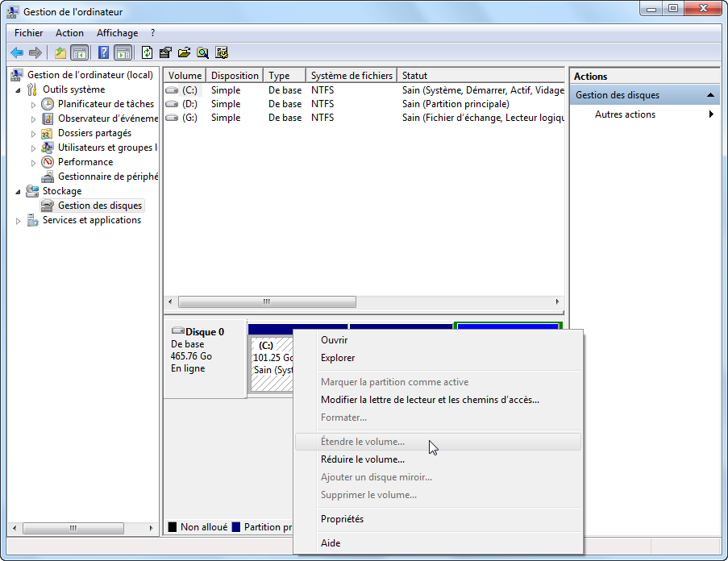Open the Action menu
The image size is (728, 561).
[x=69, y=33]
